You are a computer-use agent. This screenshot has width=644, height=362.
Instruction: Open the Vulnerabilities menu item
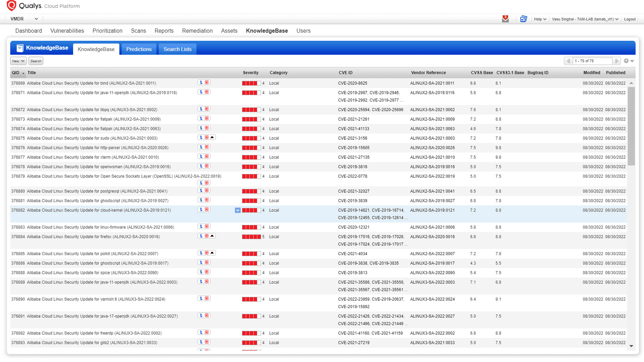pyautogui.click(x=67, y=31)
